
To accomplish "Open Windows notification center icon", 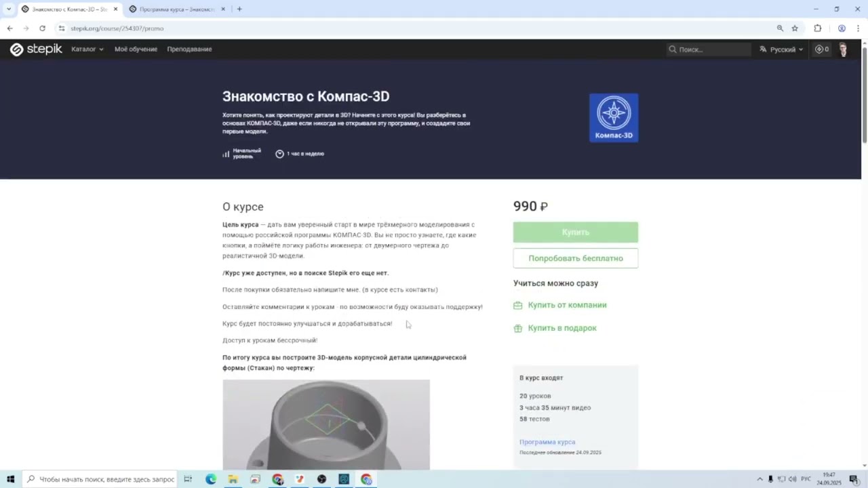I will [x=854, y=479].
